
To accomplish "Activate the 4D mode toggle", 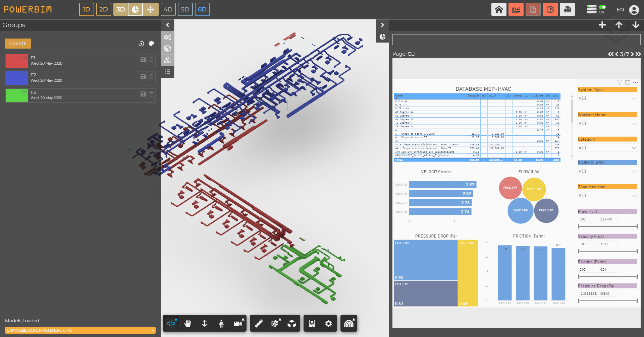I will coord(168,9).
